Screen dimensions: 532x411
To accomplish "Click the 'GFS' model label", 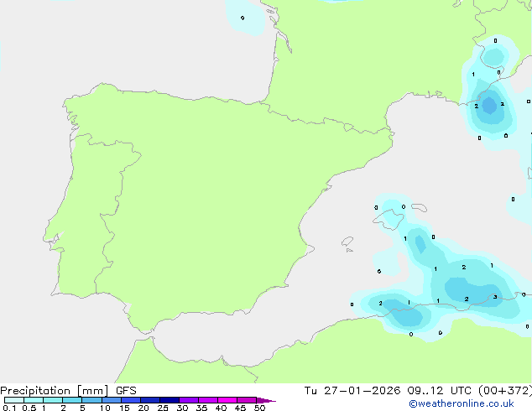I will pos(126,391).
